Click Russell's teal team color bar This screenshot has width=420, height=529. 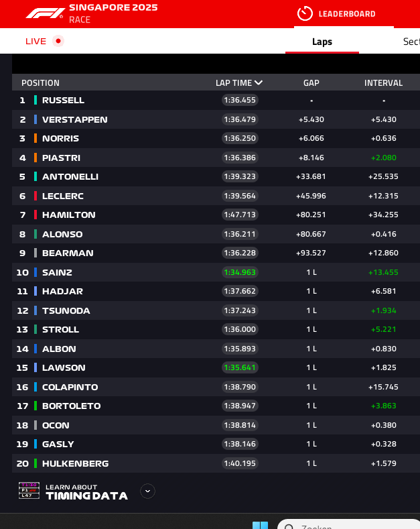coord(36,100)
